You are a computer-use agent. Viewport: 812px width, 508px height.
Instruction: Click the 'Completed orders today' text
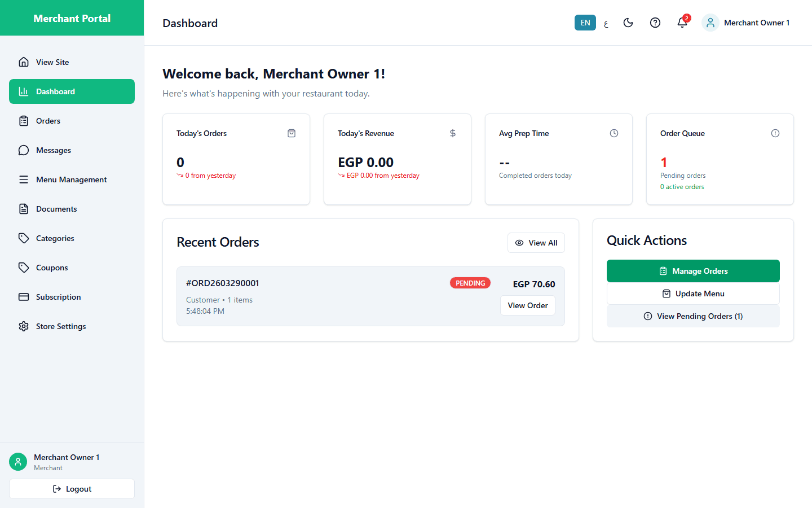click(x=535, y=176)
